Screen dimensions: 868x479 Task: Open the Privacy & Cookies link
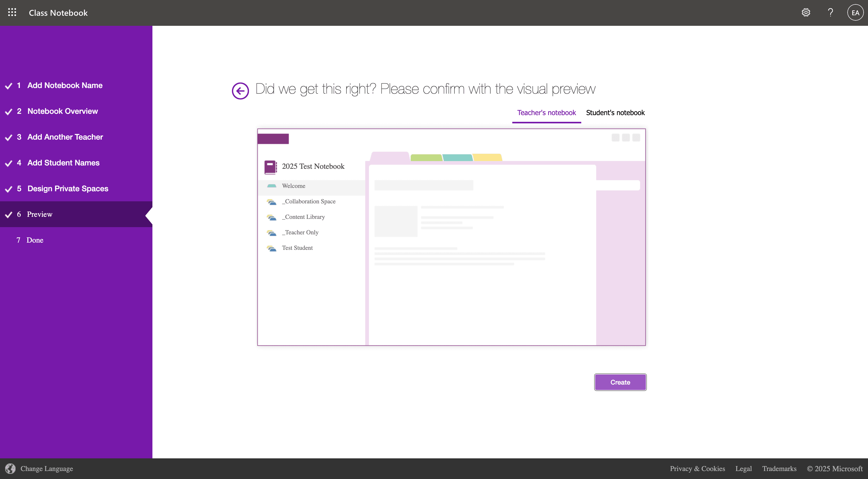[x=697, y=469]
